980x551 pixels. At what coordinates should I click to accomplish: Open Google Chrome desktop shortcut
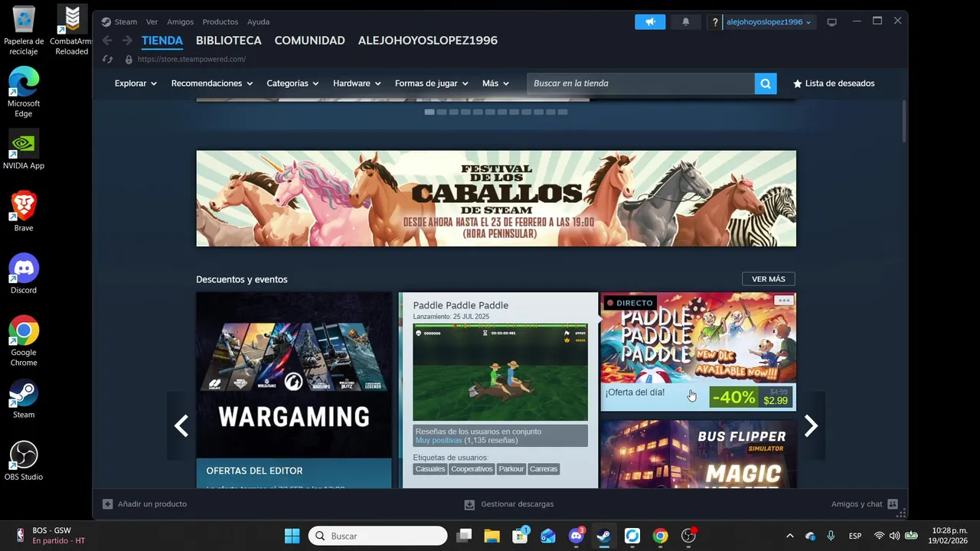point(24,341)
